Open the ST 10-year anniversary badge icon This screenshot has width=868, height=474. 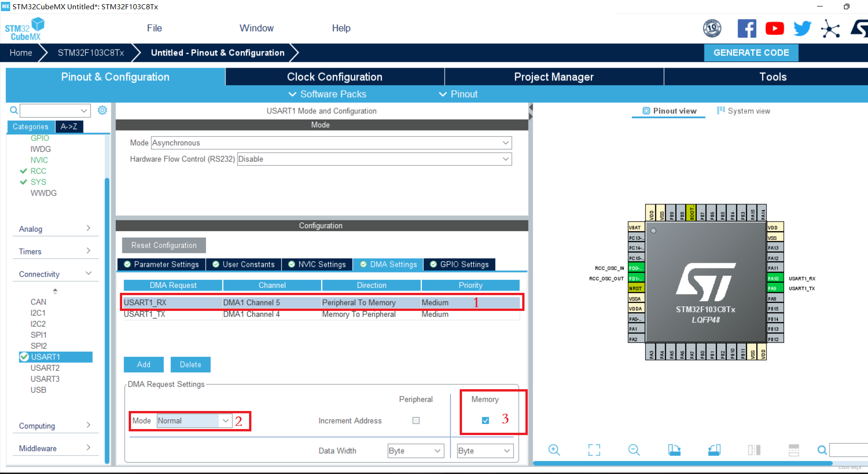(x=712, y=29)
